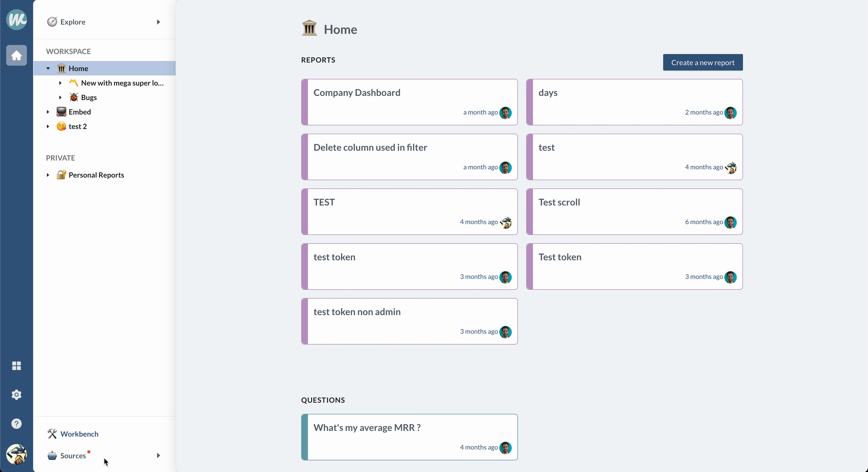Image resolution: width=868 pixels, height=472 pixels.
Task: Open the Explore menu item
Action: (73, 22)
